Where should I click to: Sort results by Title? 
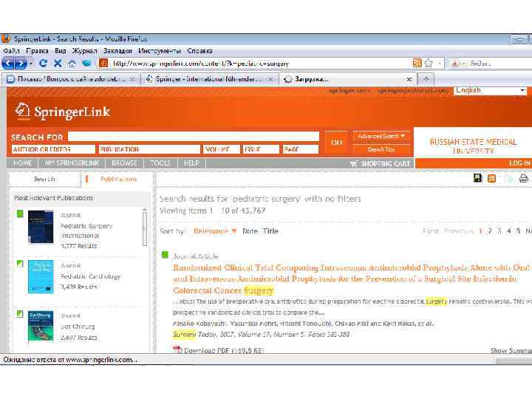click(x=270, y=231)
